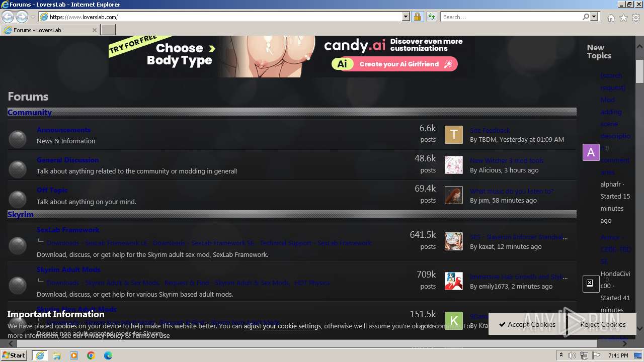Open the SES - Slaverun Enforcer topic link

click(x=519, y=237)
